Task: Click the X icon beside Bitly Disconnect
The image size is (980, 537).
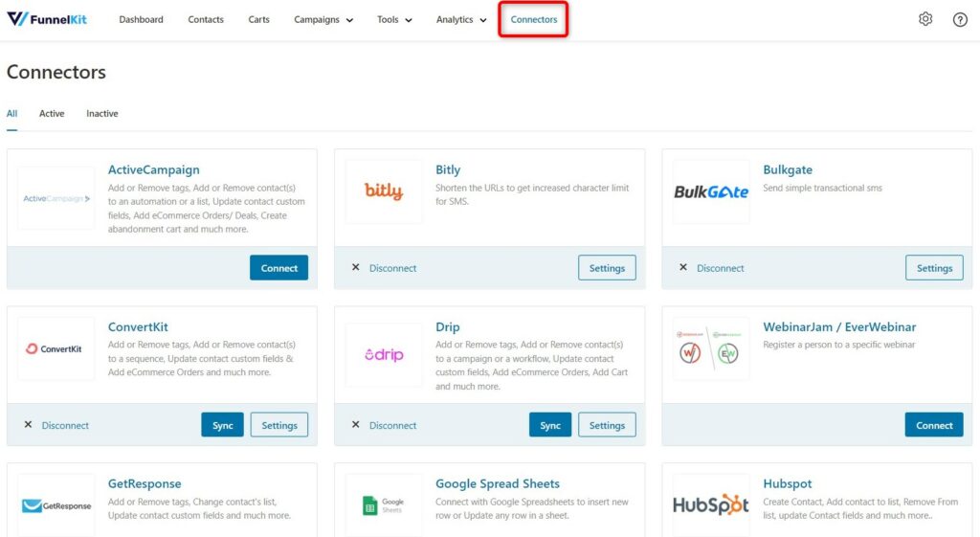Action: pos(356,268)
